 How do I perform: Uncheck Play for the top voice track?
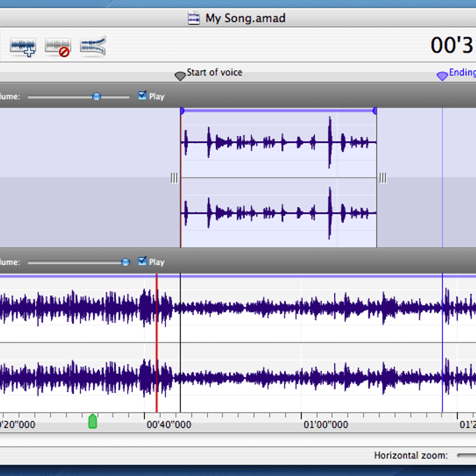(x=142, y=96)
